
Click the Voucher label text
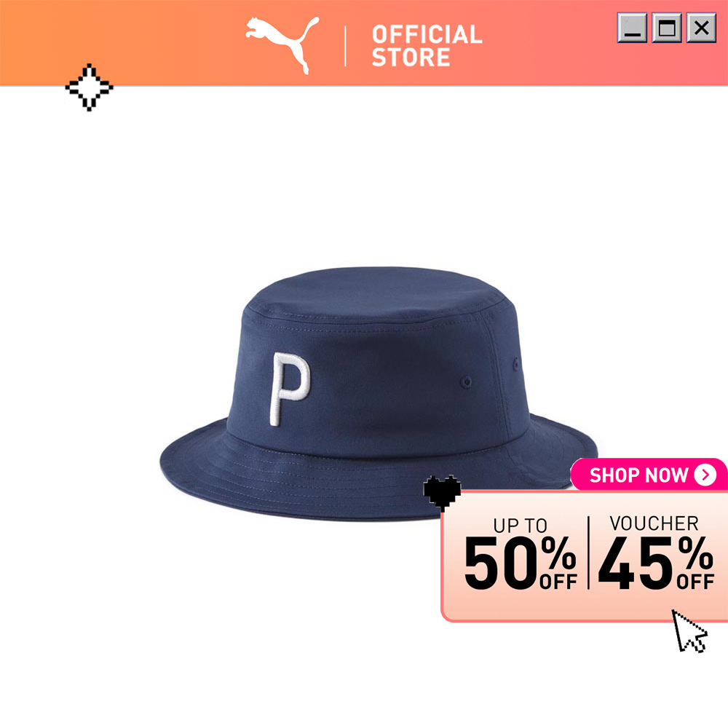click(x=654, y=523)
